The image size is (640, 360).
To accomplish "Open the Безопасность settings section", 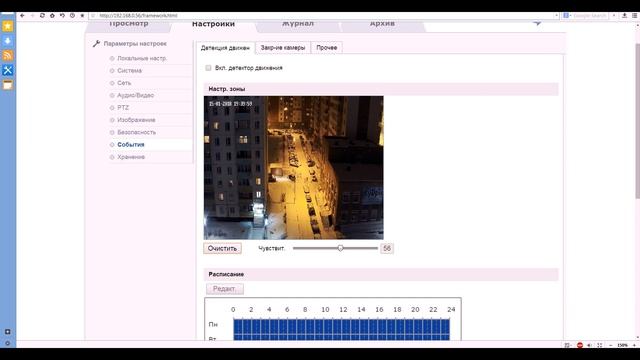I will point(136,132).
